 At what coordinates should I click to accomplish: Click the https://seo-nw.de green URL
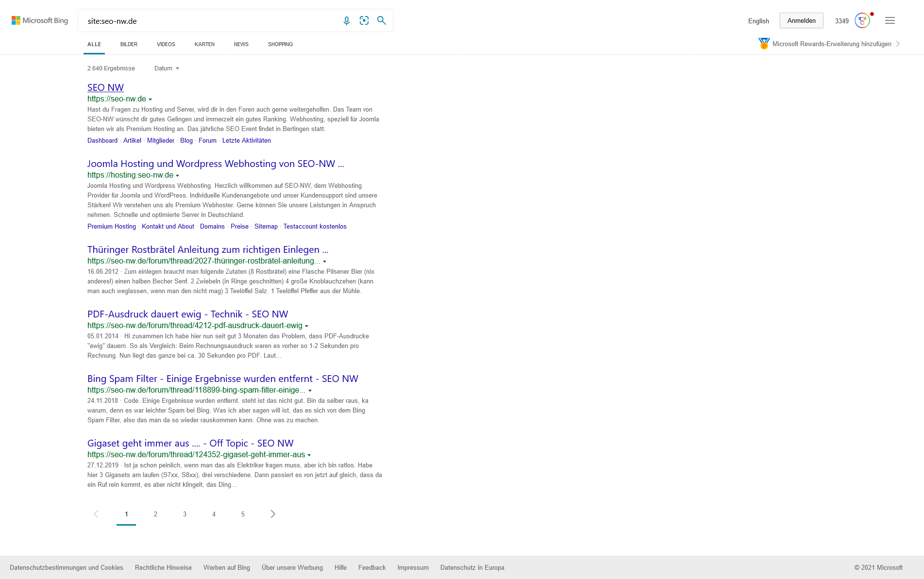click(x=117, y=99)
